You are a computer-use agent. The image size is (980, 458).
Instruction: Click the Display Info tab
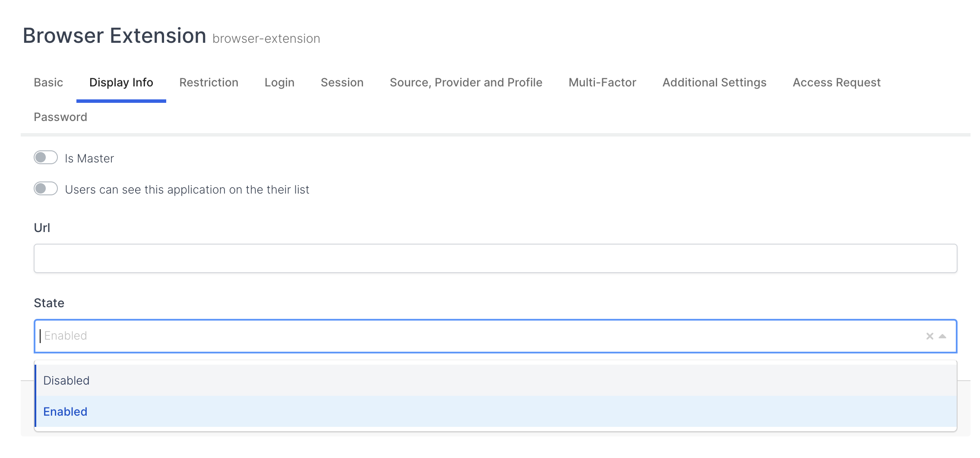[x=121, y=83]
